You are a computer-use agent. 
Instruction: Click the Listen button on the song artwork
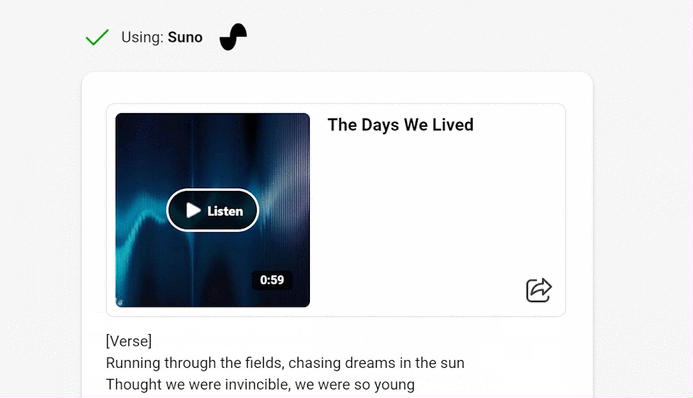213,210
